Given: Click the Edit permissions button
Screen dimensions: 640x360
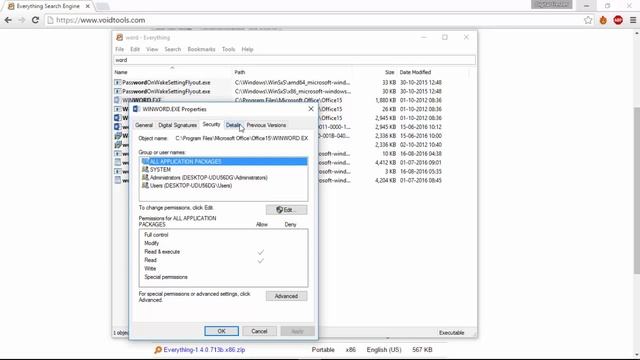Looking at the screenshot, I should (286, 210).
